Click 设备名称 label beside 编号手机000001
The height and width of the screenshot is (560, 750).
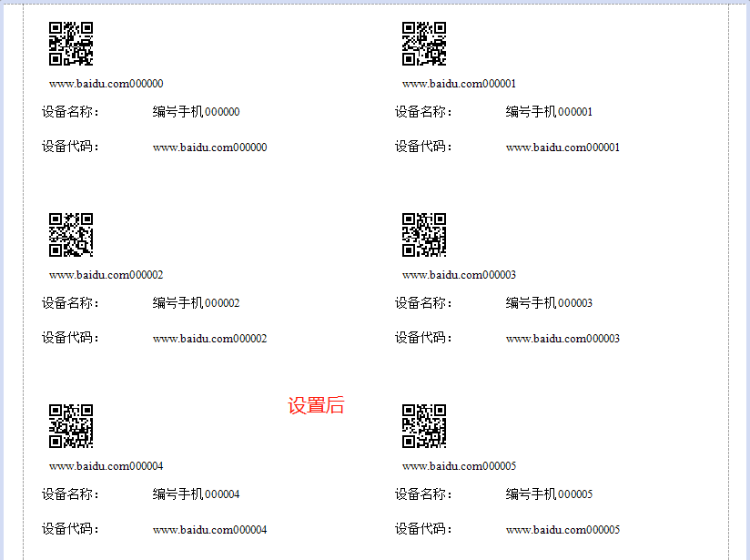pyautogui.click(x=423, y=111)
